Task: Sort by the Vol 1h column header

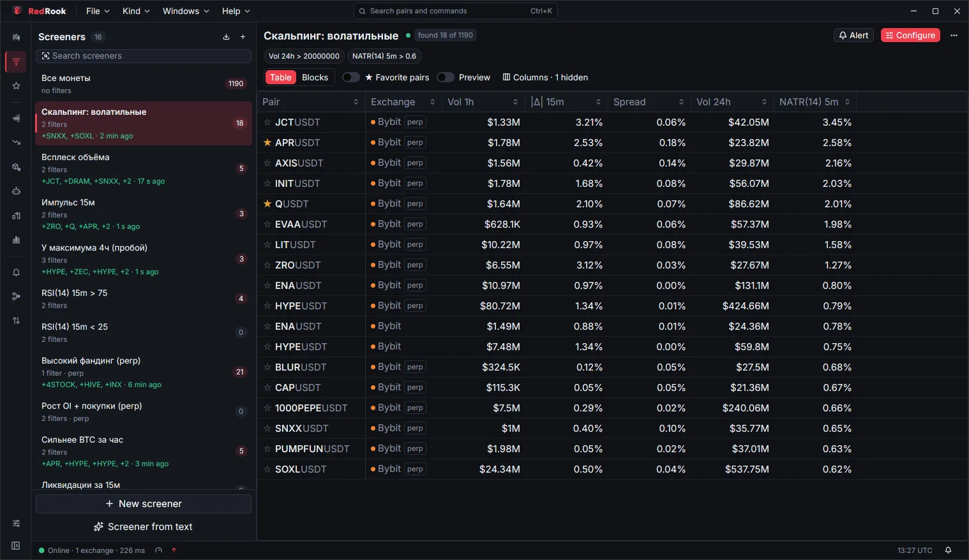Action: click(x=483, y=102)
